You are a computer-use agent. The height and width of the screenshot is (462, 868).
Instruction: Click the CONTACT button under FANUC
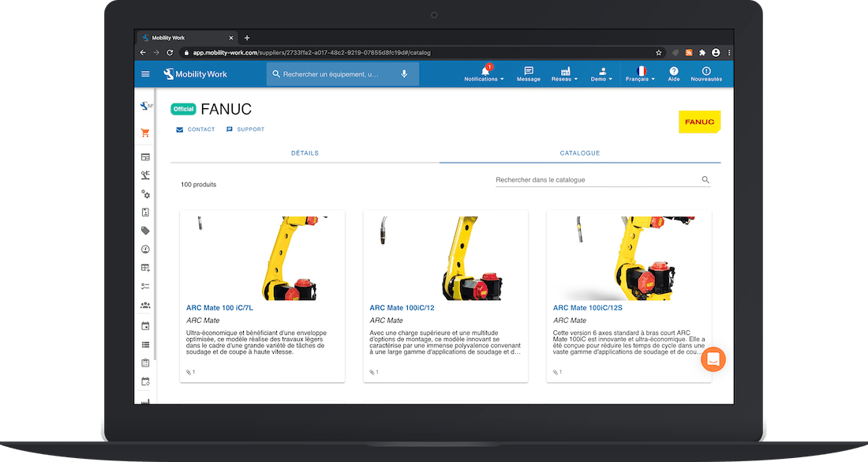pyautogui.click(x=195, y=129)
